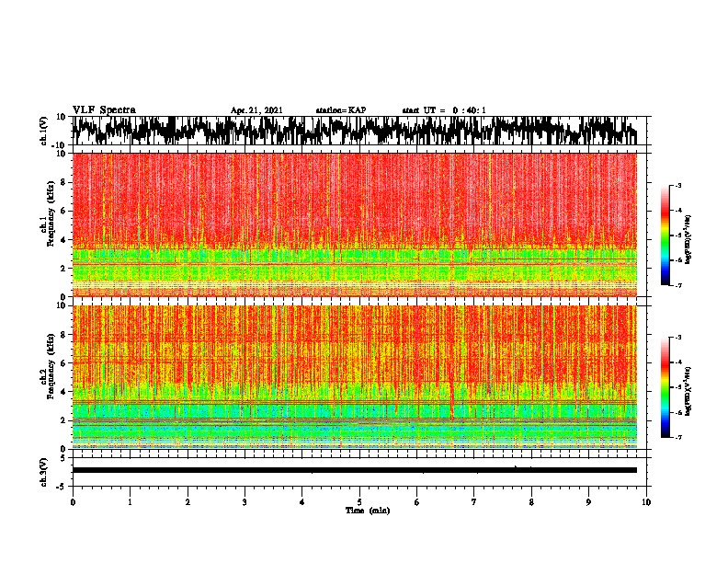Click the red vertical burst near 6.6 min in ch.2
The height and width of the screenshot is (563, 728).
[451, 399]
